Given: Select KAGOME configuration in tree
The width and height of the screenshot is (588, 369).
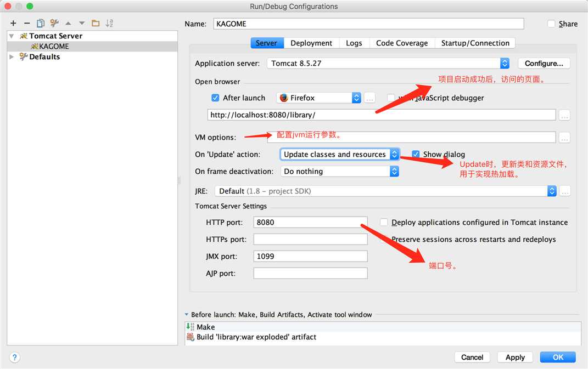Looking at the screenshot, I should pos(92,47).
